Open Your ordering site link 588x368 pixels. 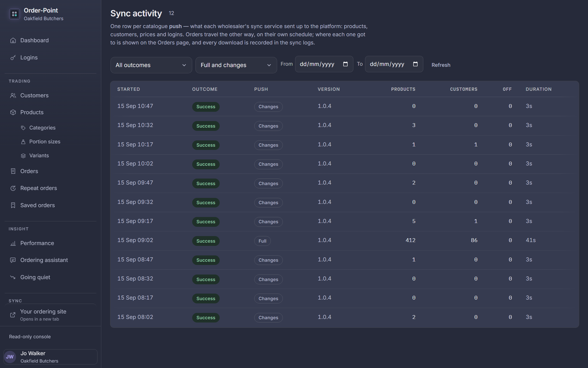click(x=51, y=315)
